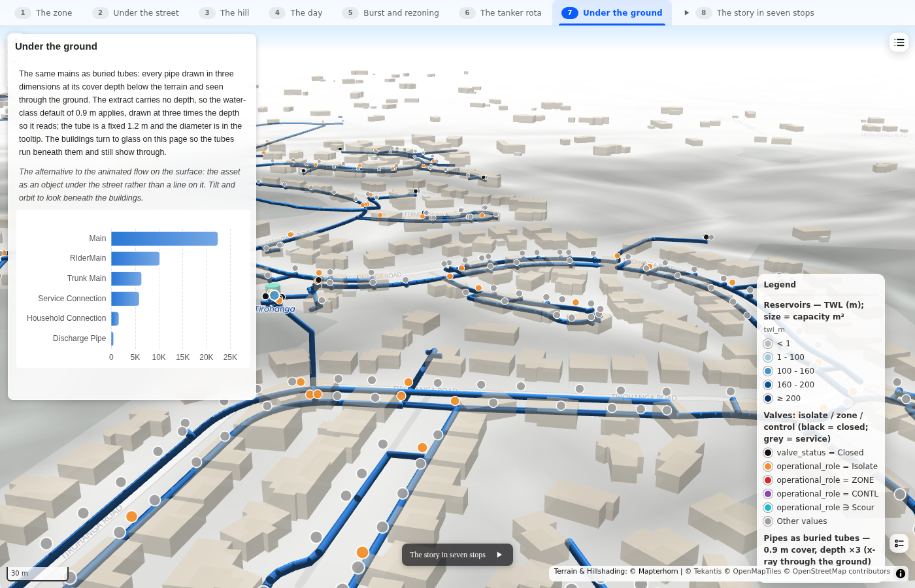Open the map attribution info icon

tap(901, 574)
